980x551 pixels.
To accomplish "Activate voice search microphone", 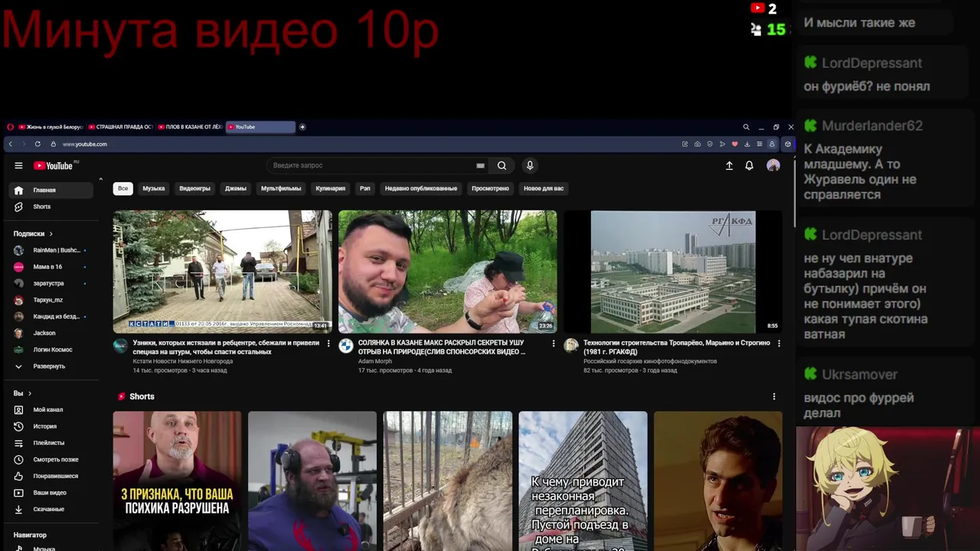I will (x=529, y=165).
